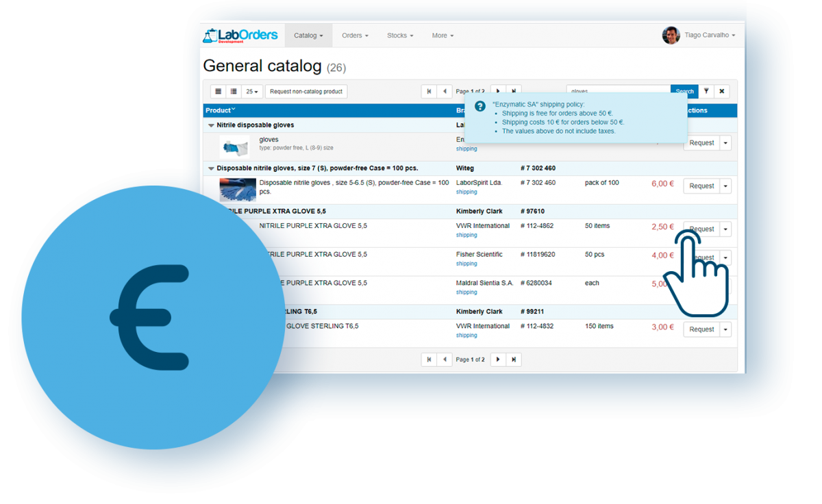The height and width of the screenshot is (504, 822).
Task: Open the Orders menu
Action: [355, 36]
